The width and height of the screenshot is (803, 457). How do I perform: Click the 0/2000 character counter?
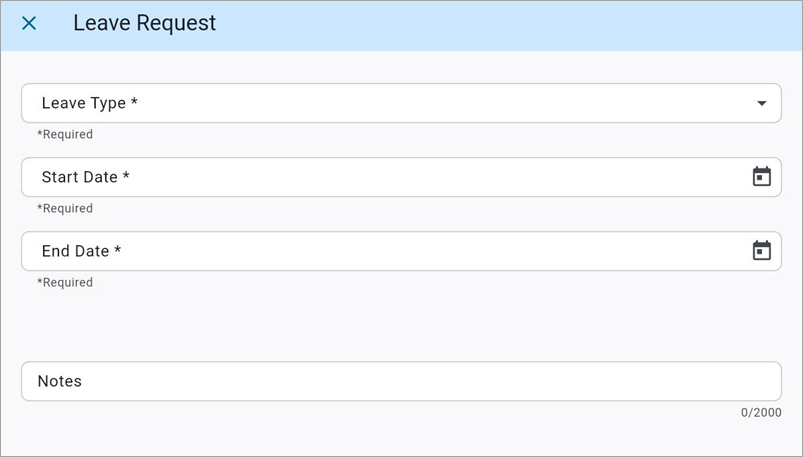tap(761, 412)
